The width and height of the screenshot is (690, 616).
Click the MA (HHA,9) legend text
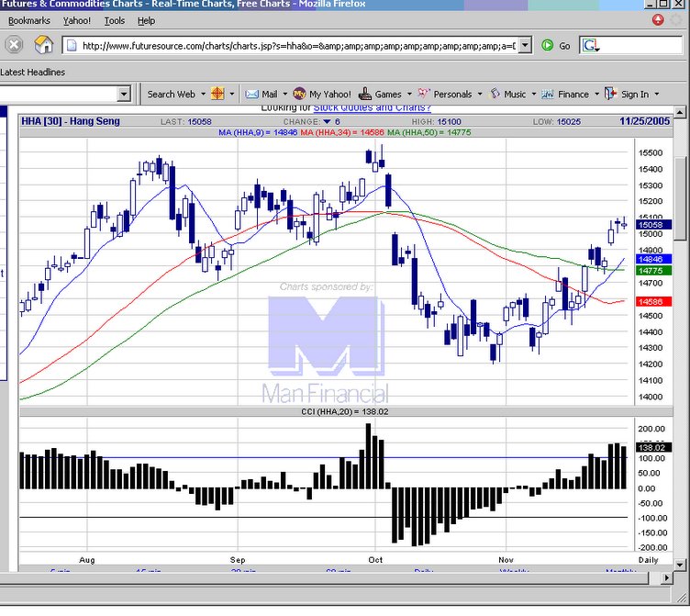coord(258,132)
